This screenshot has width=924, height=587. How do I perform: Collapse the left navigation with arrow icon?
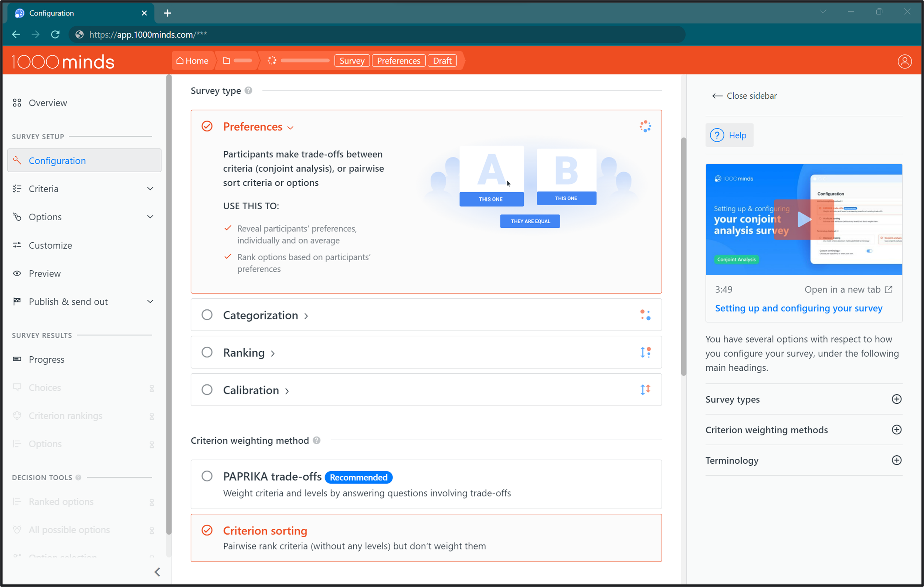(x=157, y=572)
